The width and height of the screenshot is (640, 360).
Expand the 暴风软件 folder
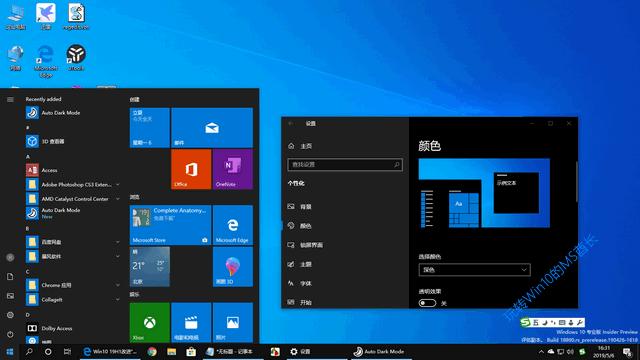coord(118,256)
